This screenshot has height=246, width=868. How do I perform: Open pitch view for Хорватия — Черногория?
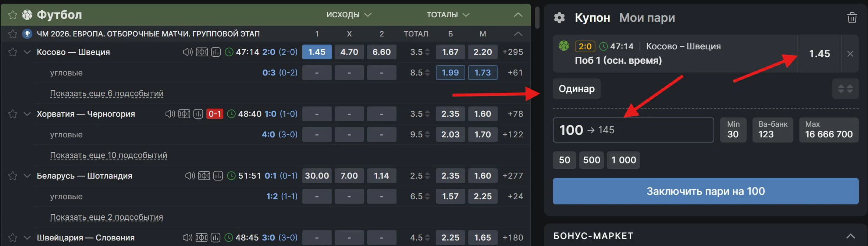click(x=184, y=114)
